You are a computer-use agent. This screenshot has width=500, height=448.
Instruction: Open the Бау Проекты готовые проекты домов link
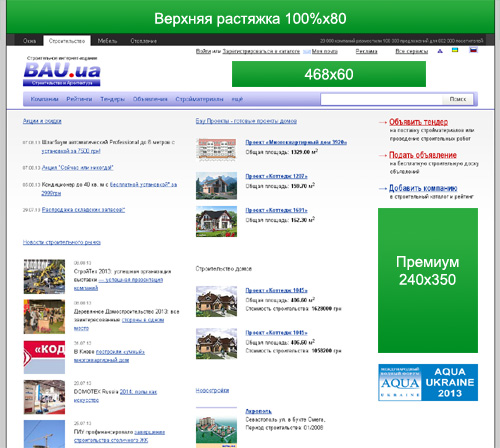pyautogui.click(x=246, y=121)
